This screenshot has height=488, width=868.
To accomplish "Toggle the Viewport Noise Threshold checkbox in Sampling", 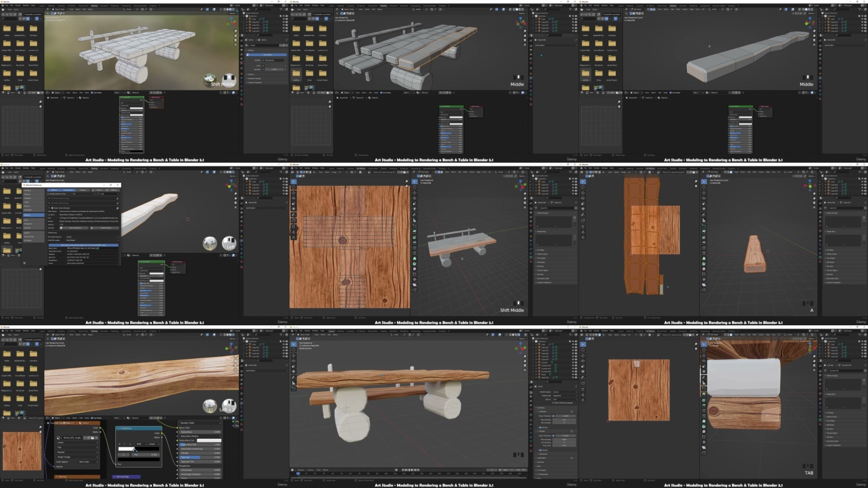I will (553, 416).
